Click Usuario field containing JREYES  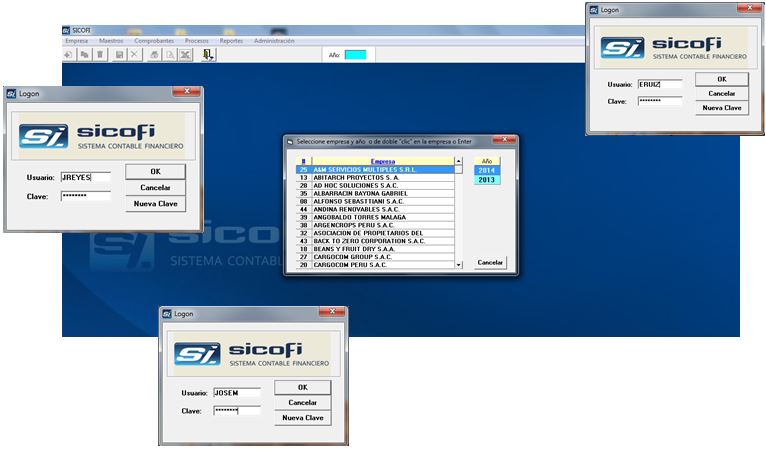click(x=85, y=177)
